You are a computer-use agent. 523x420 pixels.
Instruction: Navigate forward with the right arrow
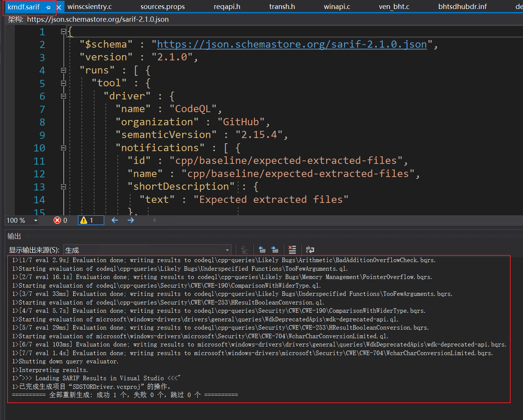tap(131, 220)
